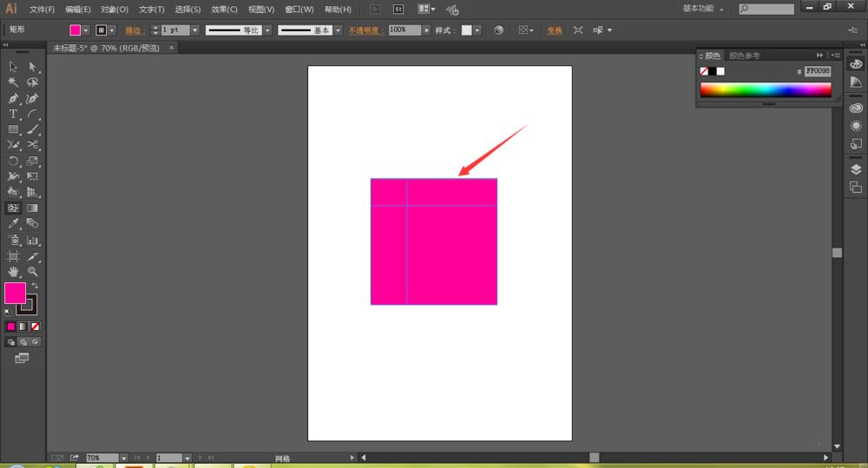Select the Slice tool
Image resolution: width=868 pixels, height=468 pixels.
click(33, 256)
